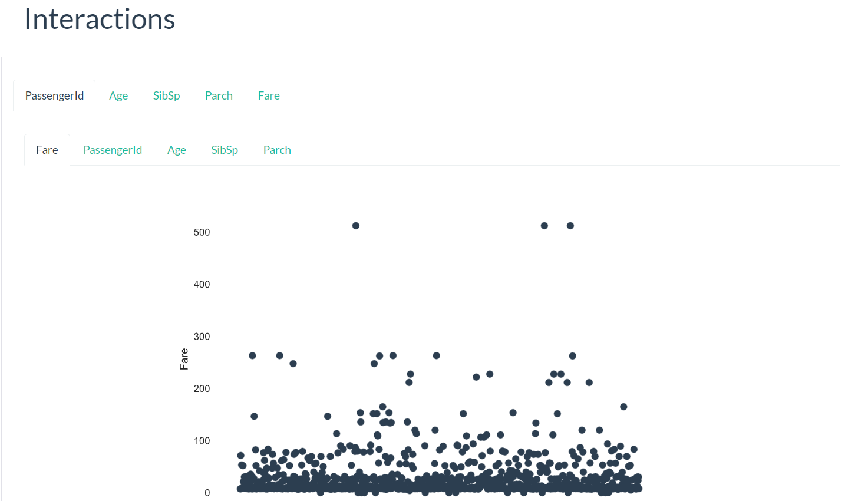Viewport: 868px width, 501px height.
Task: Click the 300 y-axis tick label
Action: point(202,337)
